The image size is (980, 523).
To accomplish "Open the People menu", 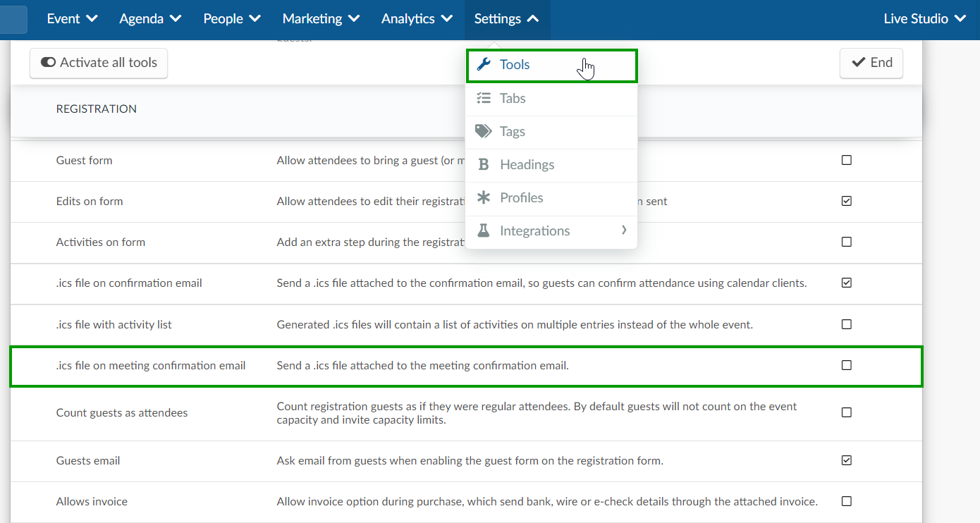I will coord(232,19).
